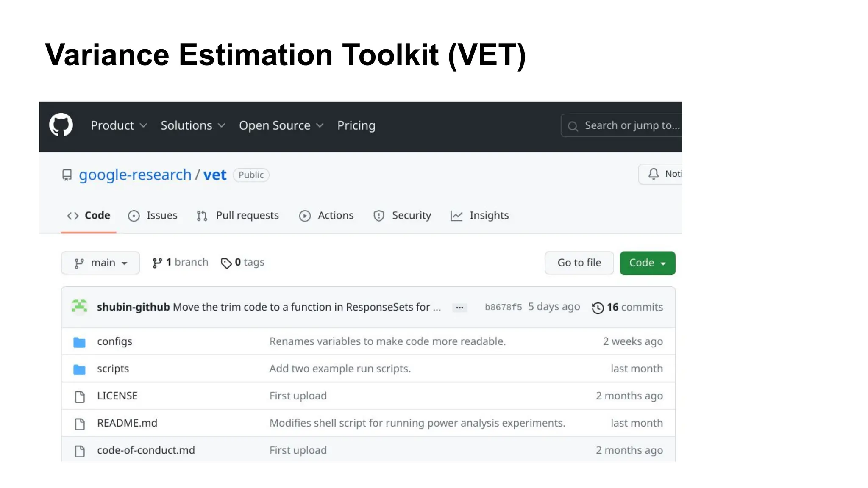Open the scripts folder

point(113,369)
